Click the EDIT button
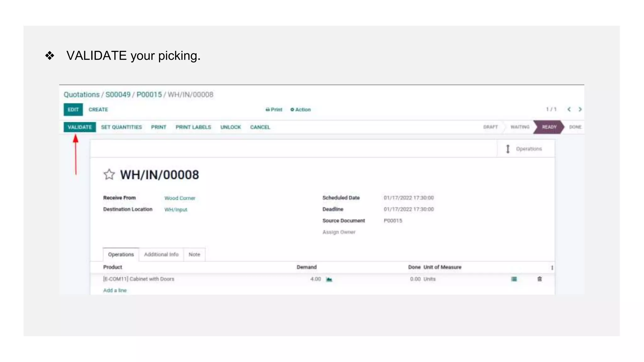The image size is (644, 362). coord(73,110)
